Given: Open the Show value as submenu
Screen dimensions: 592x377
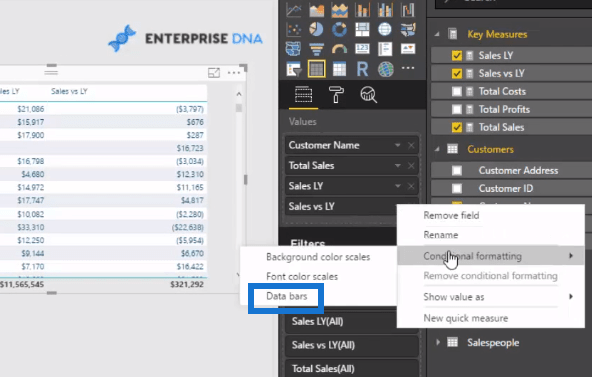Looking at the screenshot, I should point(491,297).
